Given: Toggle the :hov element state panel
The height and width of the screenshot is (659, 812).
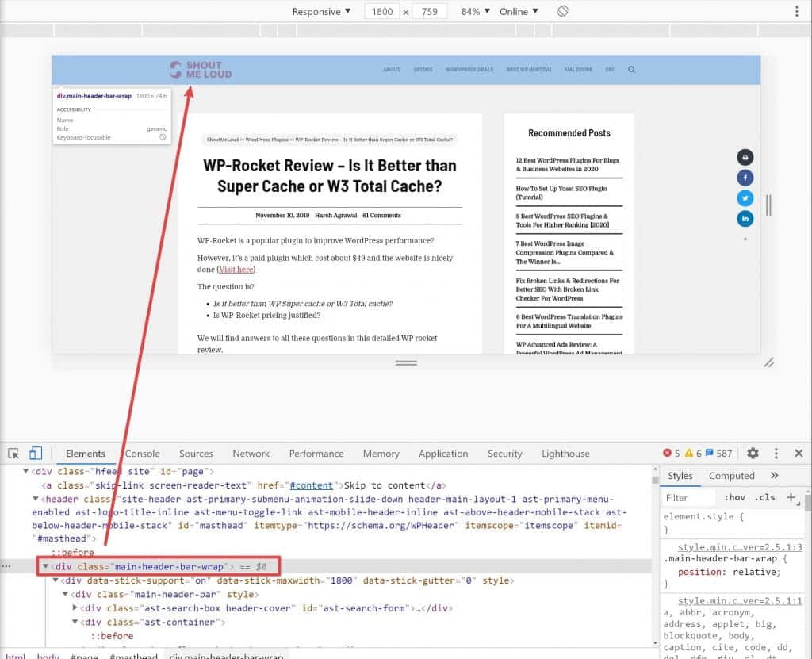Looking at the screenshot, I should point(734,497).
